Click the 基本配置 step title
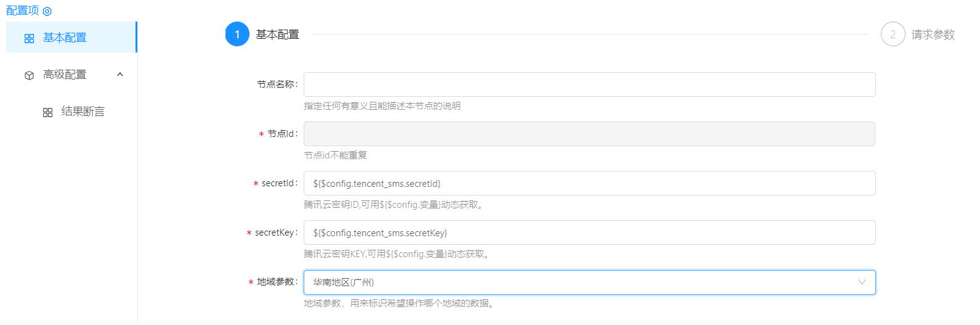The height and width of the screenshot is (325, 980). [x=277, y=35]
